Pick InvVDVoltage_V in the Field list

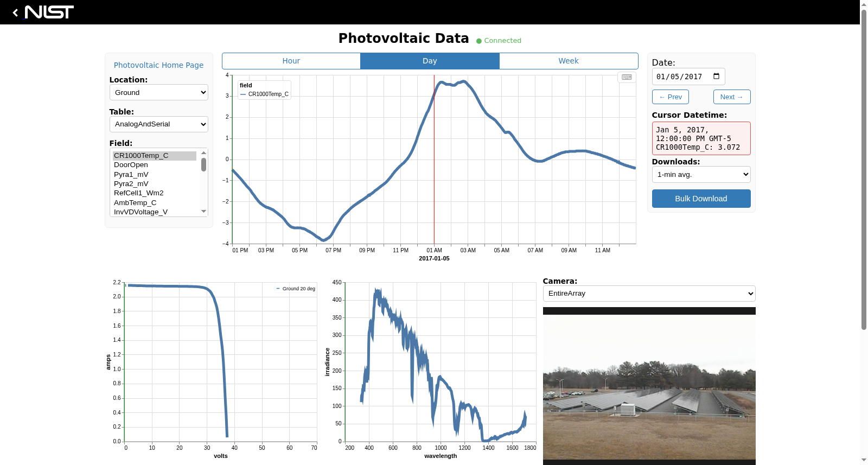click(x=155, y=212)
